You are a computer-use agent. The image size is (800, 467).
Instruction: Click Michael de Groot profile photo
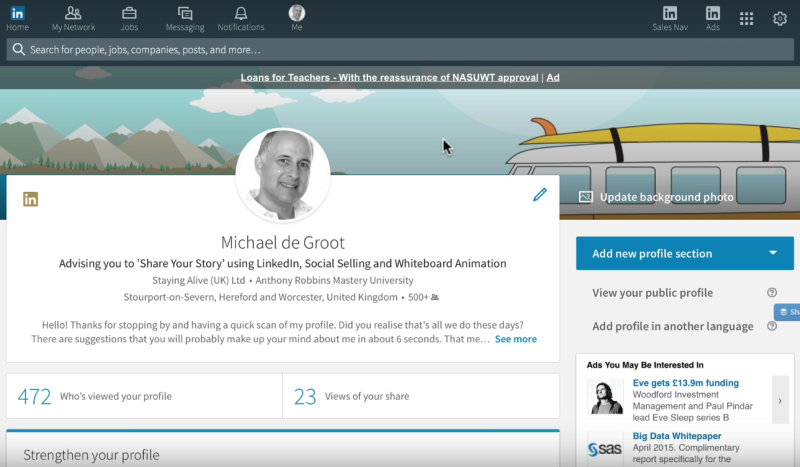pos(283,175)
